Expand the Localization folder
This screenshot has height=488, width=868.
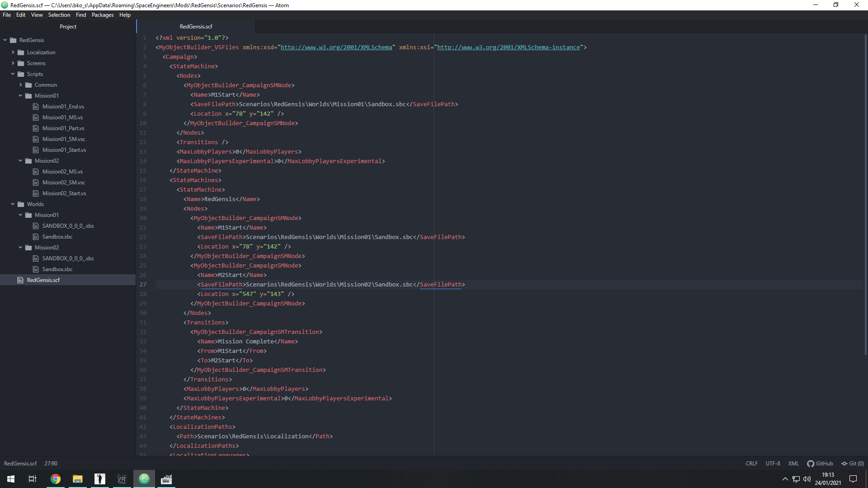tap(13, 52)
